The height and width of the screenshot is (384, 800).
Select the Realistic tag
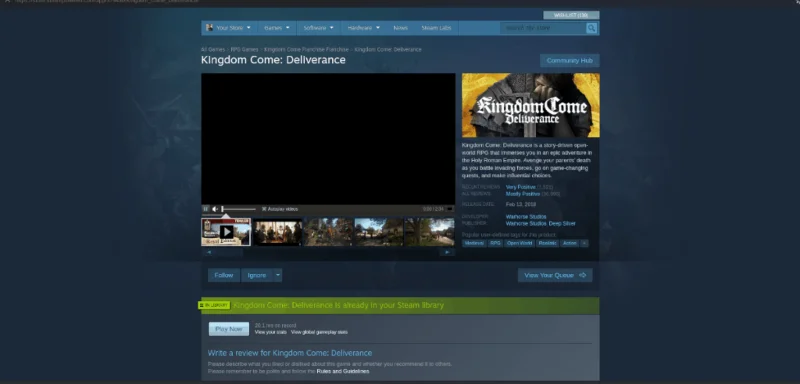coord(547,243)
